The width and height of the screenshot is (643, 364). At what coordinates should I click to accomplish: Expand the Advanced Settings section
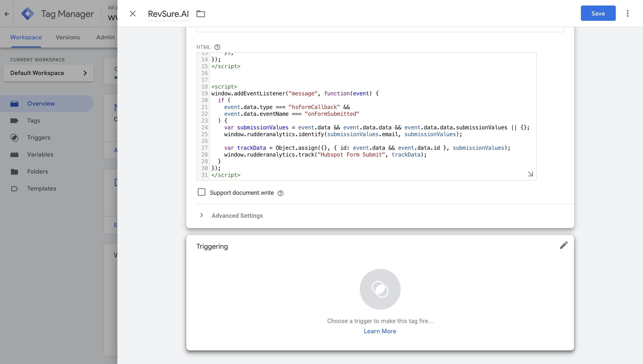[x=237, y=216]
